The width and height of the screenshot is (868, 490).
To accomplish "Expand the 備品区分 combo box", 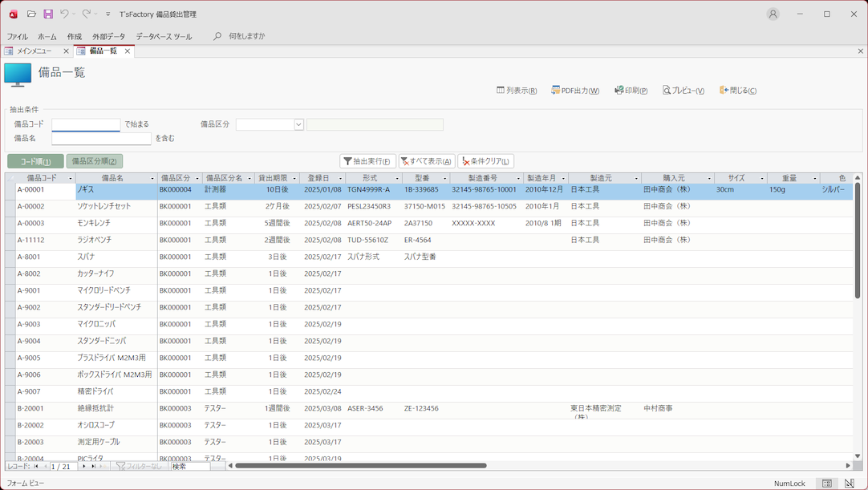I will (x=298, y=125).
